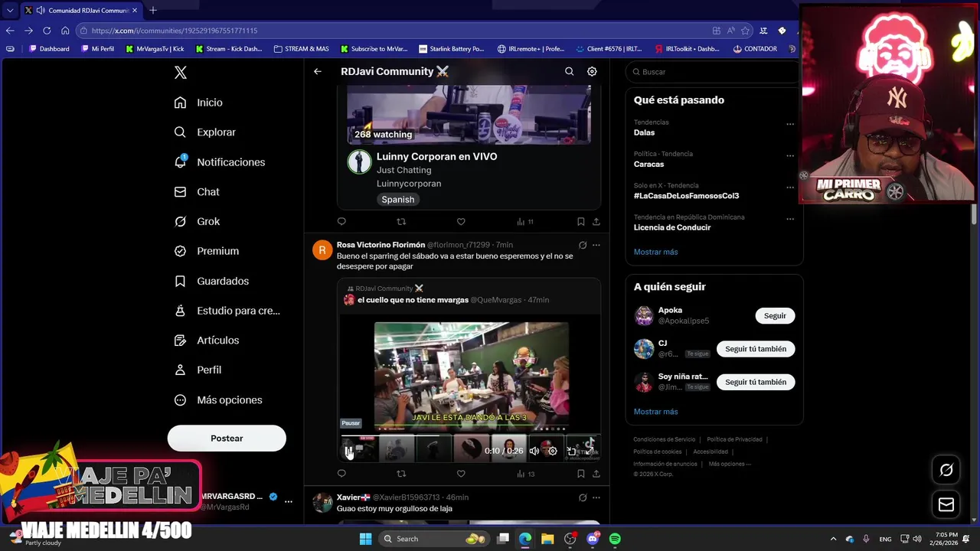Open the CONTADOR bookmark
Screen dimensions: 980x551
tap(755, 49)
